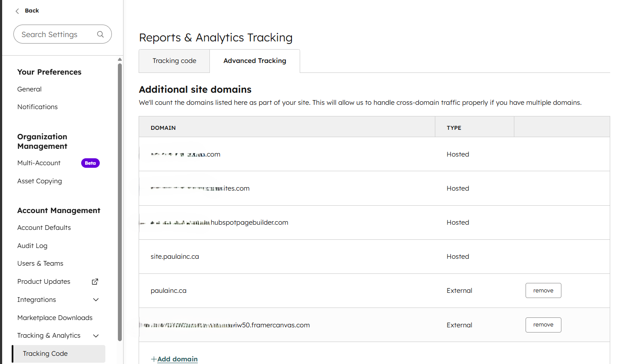Screen dimensions: 621x364
Task: Expand the Integrations section chevron
Action: (96, 300)
